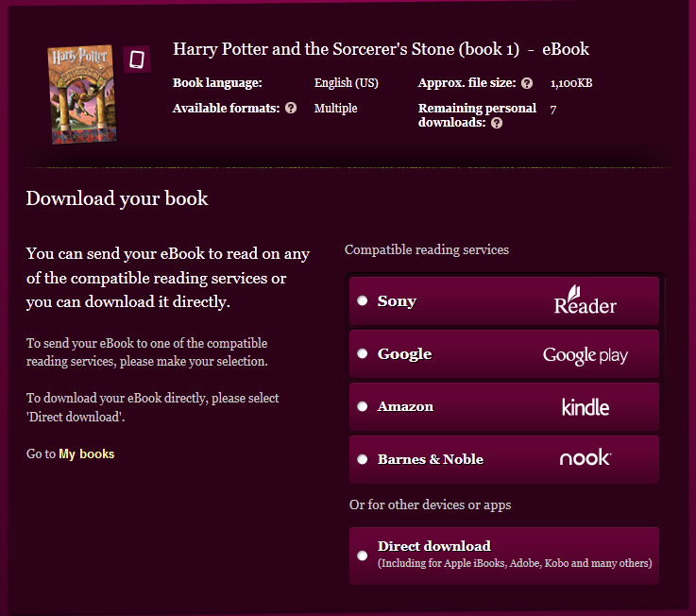Select the Google radio button
This screenshot has height=616, width=696.
tap(363, 353)
